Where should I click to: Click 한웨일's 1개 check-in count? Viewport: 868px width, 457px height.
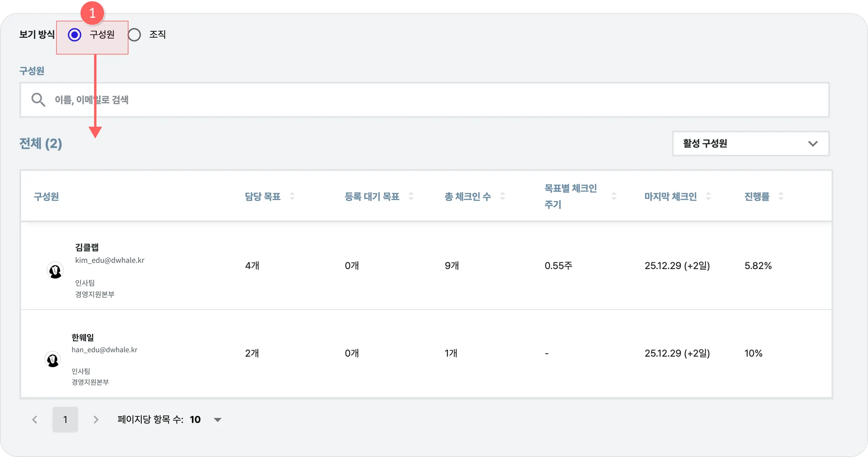(x=451, y=354)
